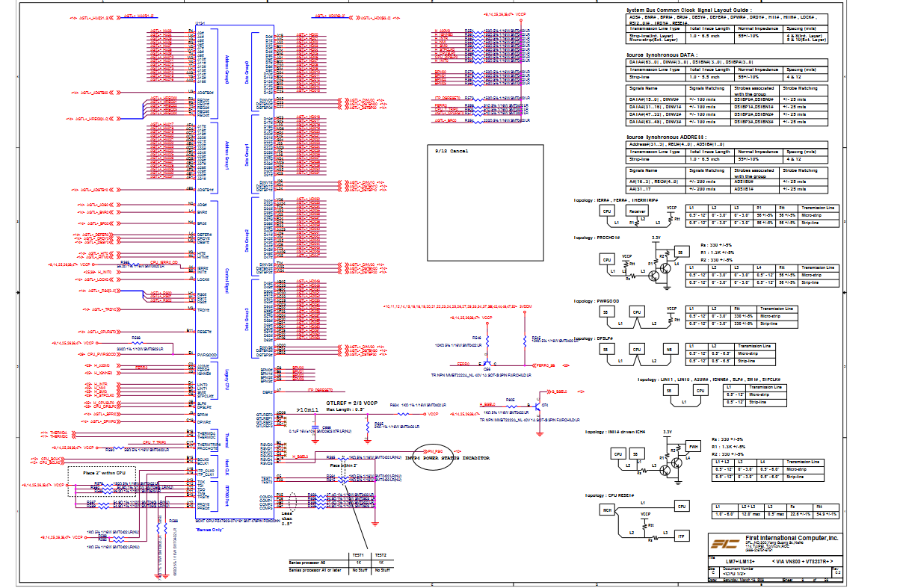Screen dimensions: 903x588
Task: Click the TEST2 column header in bottom table
Action: (x=380, y=556)
